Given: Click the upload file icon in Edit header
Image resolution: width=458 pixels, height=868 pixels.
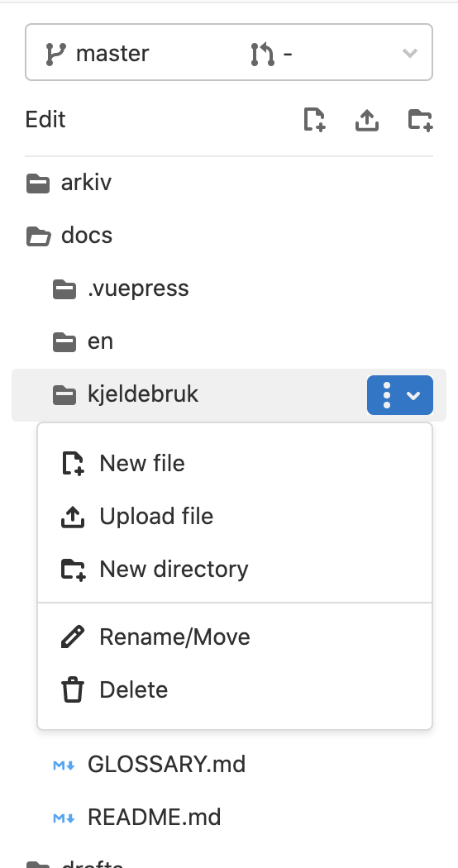Looking at the screenshot, I should 366,120.
